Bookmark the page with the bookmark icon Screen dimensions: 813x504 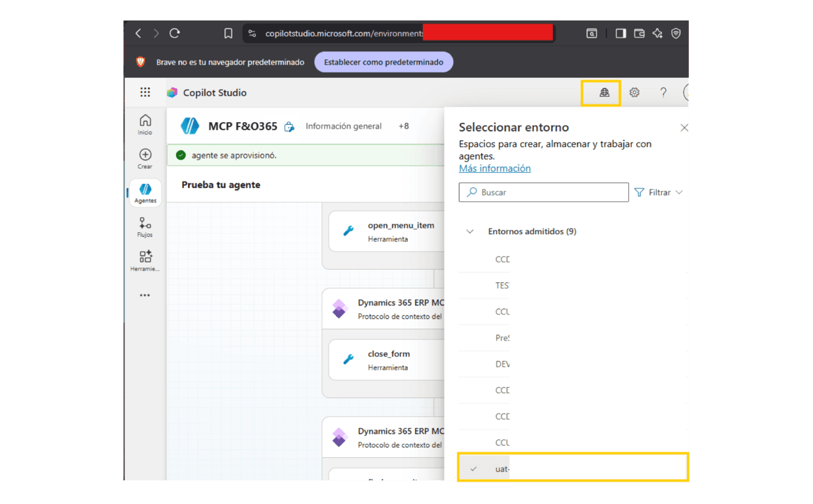[228, 33]
